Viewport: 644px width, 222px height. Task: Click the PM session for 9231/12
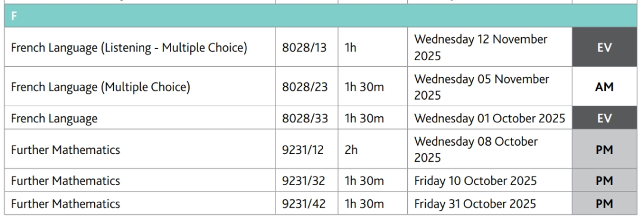tap(604, 149)
